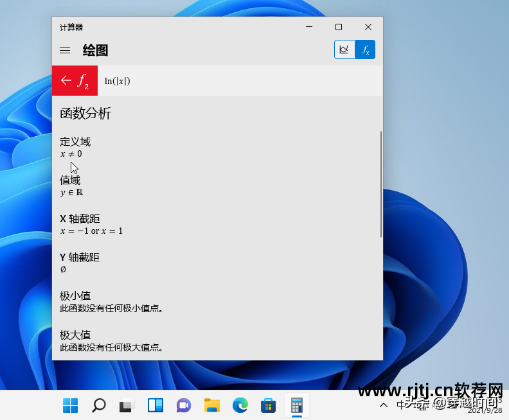509x420 pixels.
Task: Maximize the calculator window
Action: 339,27
